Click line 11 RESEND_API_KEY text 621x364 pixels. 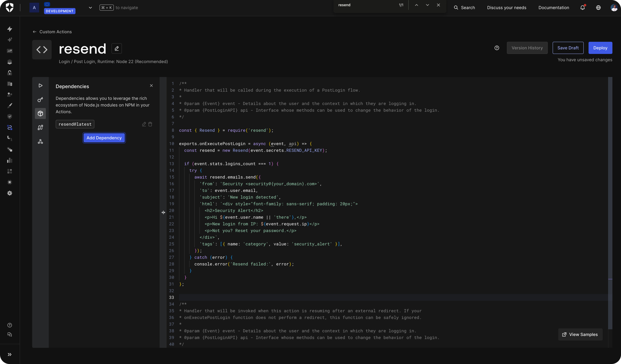coord(304,150)
